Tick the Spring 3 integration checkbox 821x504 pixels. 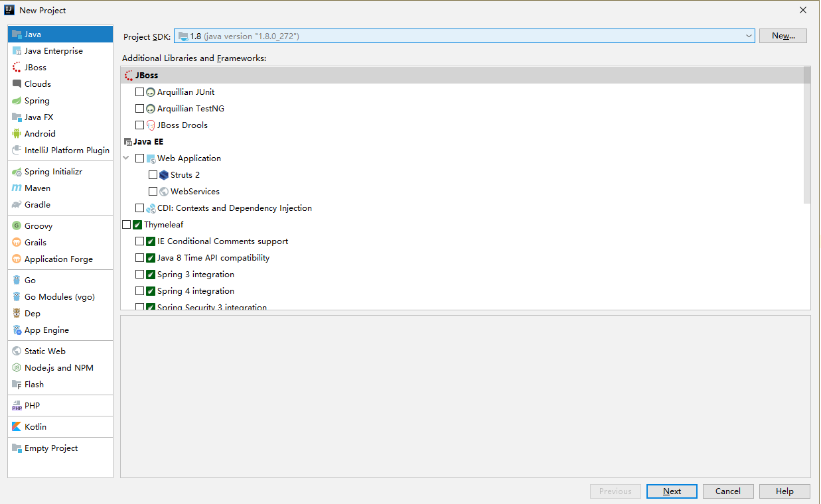point(139,275)
